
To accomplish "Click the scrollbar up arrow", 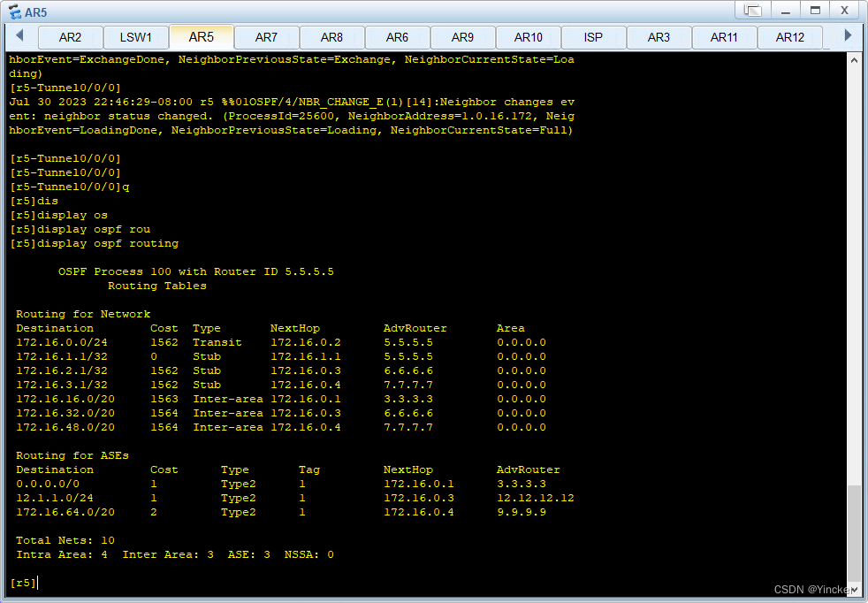I will 854,60.
